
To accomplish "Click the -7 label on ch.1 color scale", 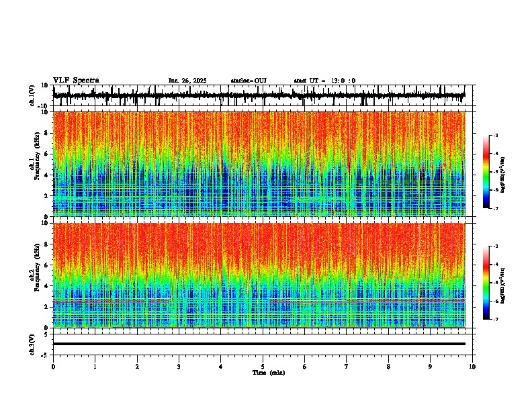I will [496, 208].
